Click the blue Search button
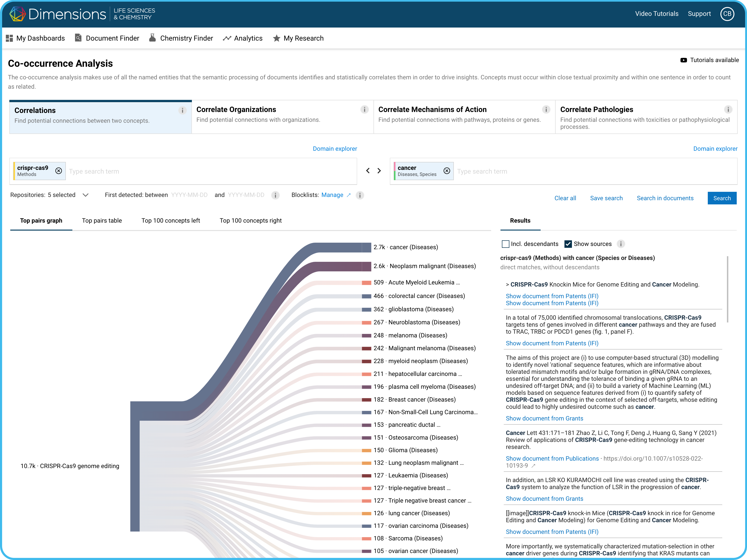This screenshot has width=747, height=560. [x=722, y=198]
